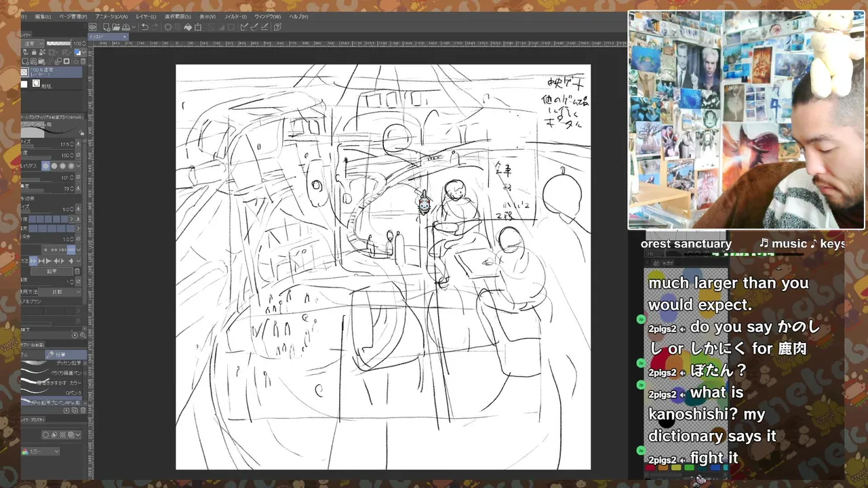The image size is (868, 488).
Task: Open the ヘルプ(H) Help menu
Action: click(298, 16)
